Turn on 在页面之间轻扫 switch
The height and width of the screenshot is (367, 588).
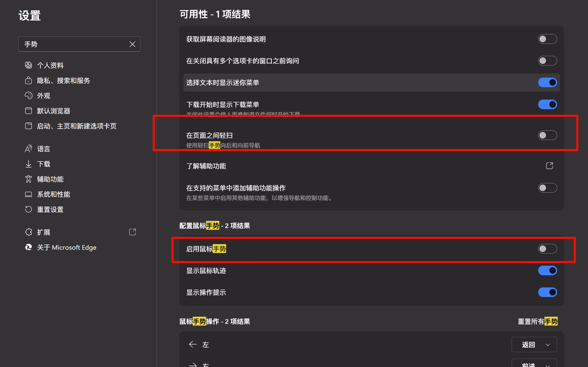pyautogui.click(x=547, y=135)
